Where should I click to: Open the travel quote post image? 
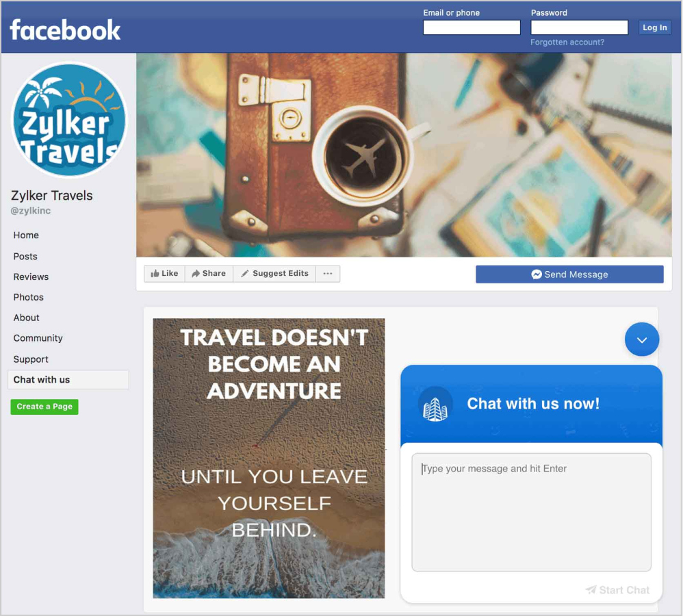click(269, 459)
